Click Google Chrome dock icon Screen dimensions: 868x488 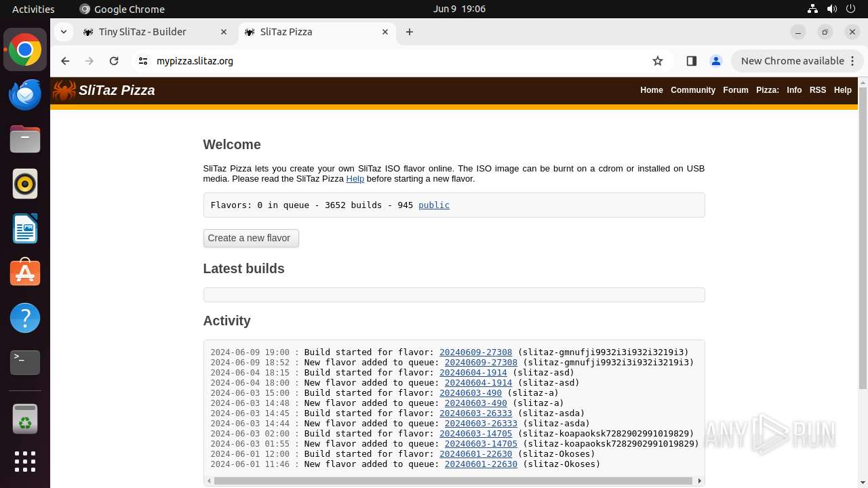[25, 50]
